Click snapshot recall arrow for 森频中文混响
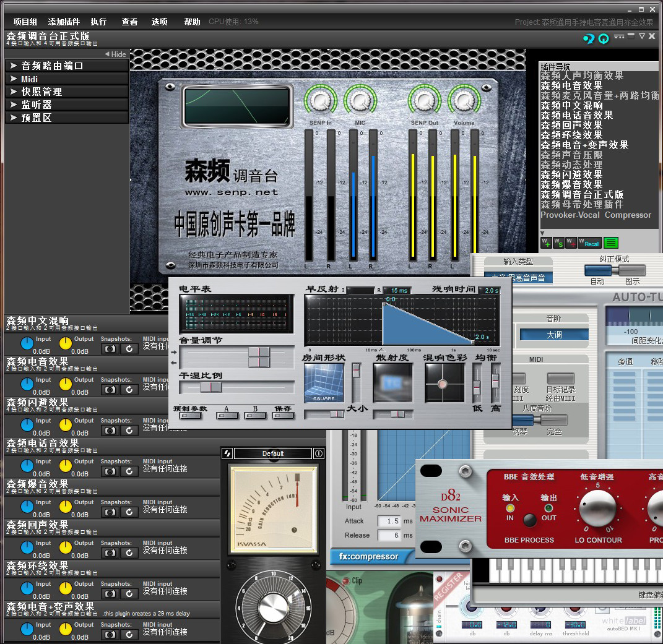Screen dimensions: 663x644 [129, 349]
